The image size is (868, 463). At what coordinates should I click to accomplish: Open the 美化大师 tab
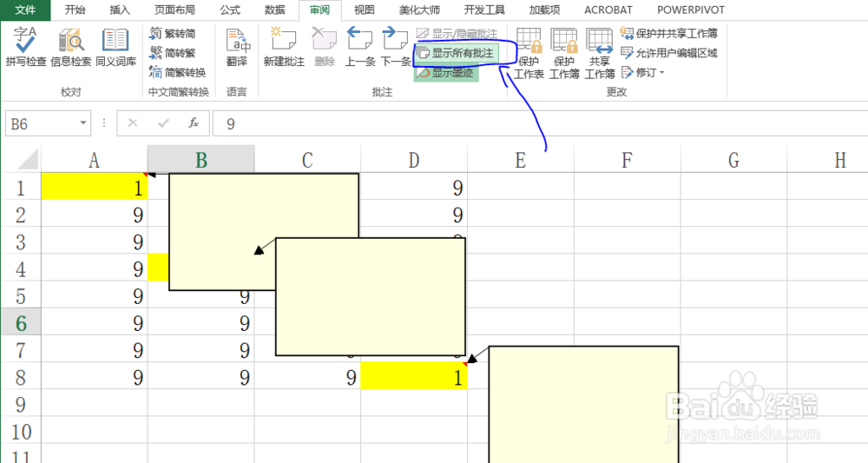419,10
